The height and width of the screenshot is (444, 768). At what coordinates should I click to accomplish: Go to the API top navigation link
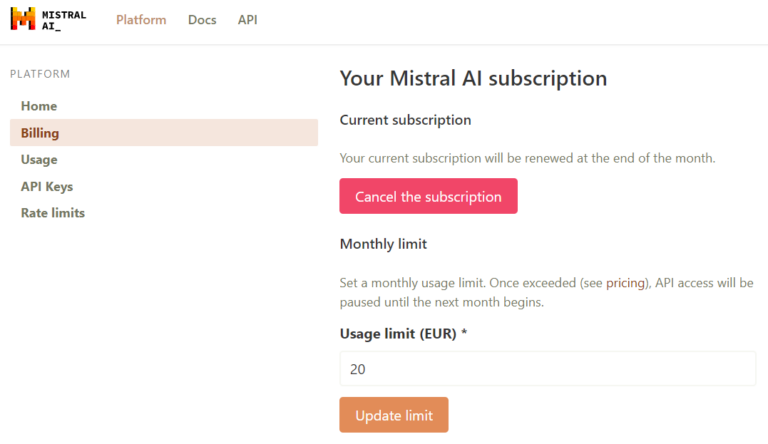(247, 20)
